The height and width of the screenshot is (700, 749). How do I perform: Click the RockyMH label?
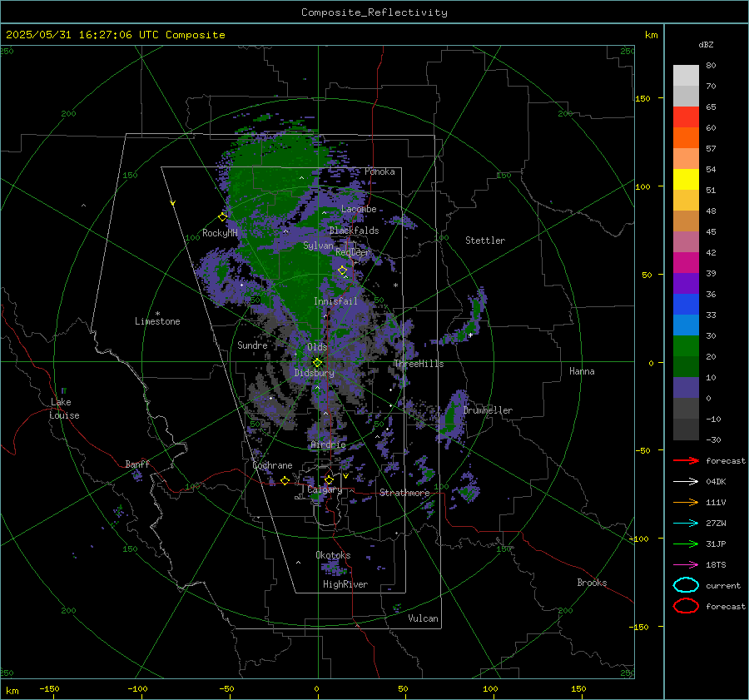[220, 233]
